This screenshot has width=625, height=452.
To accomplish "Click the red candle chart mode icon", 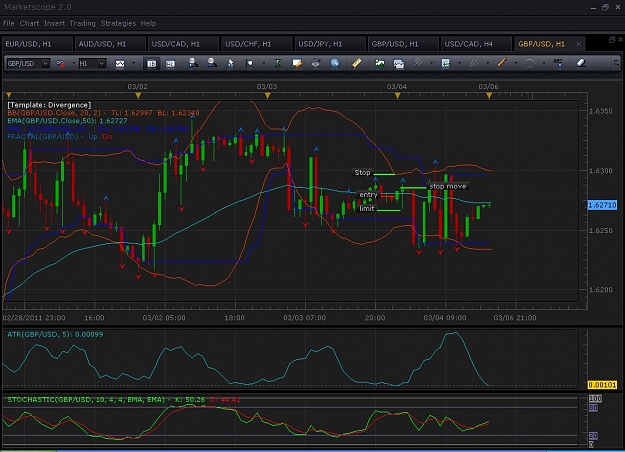I will coord(61,63).
